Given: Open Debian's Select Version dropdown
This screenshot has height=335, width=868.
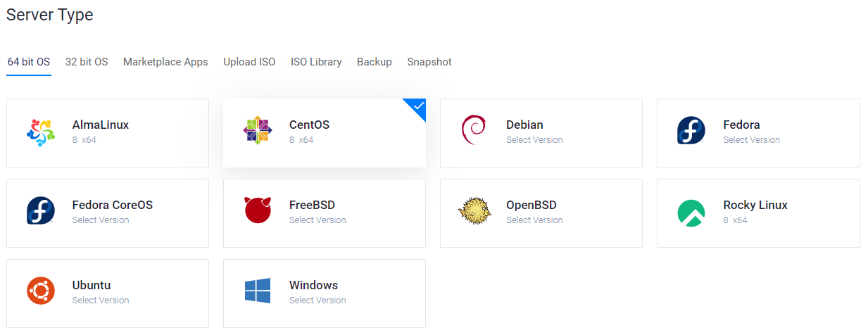Looking at the screenshot, I should coord(534,140).
